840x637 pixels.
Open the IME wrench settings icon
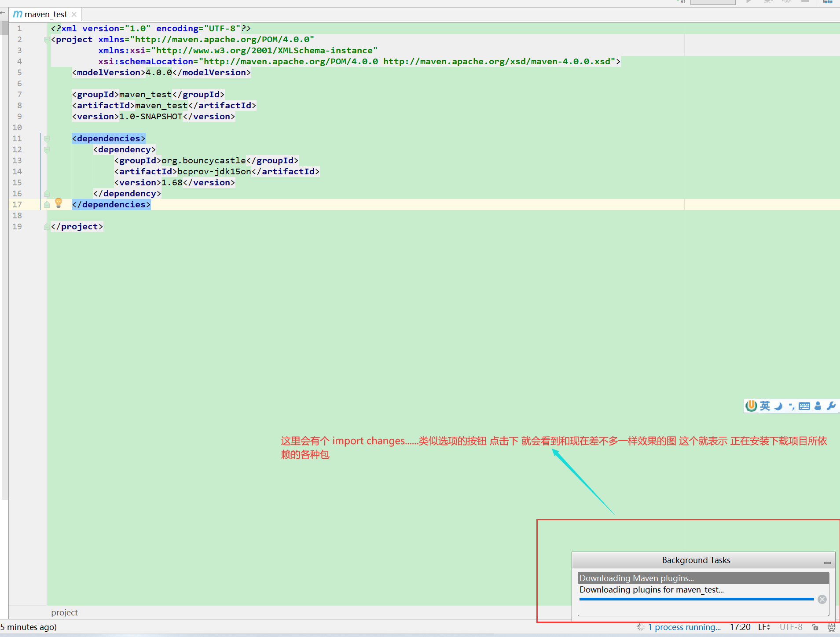831,406
